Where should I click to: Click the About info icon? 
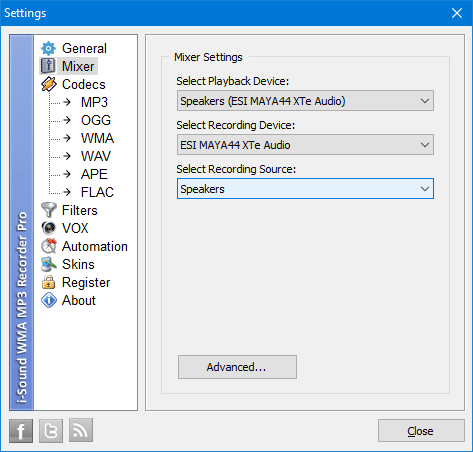[x=49, y=300]
